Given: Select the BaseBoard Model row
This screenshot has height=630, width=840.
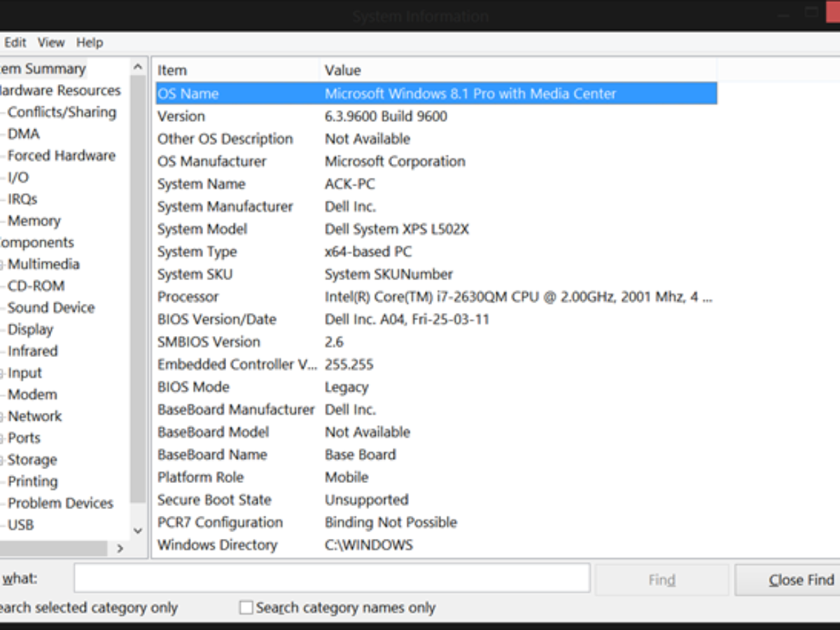Looking at the screenshot, I should [436, 432].
